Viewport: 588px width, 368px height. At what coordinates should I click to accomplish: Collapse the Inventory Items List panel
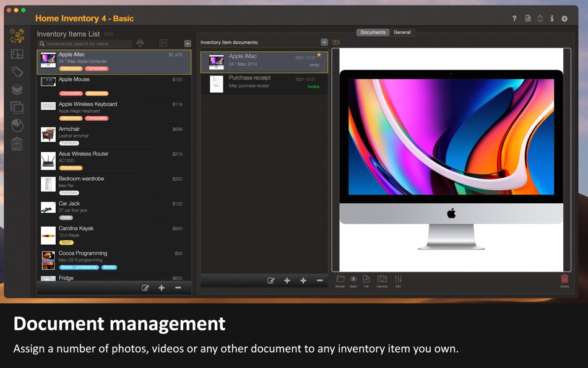tap(188, 43)
